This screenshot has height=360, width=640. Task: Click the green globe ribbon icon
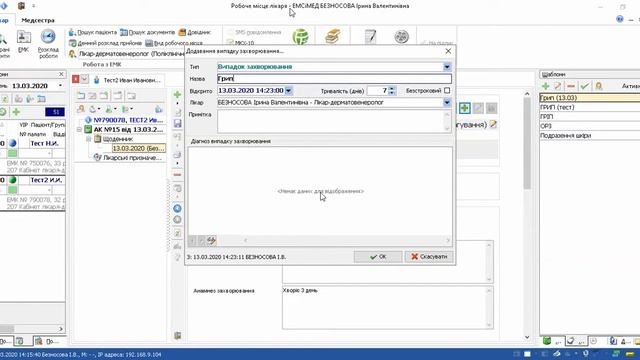click(300, 37)
